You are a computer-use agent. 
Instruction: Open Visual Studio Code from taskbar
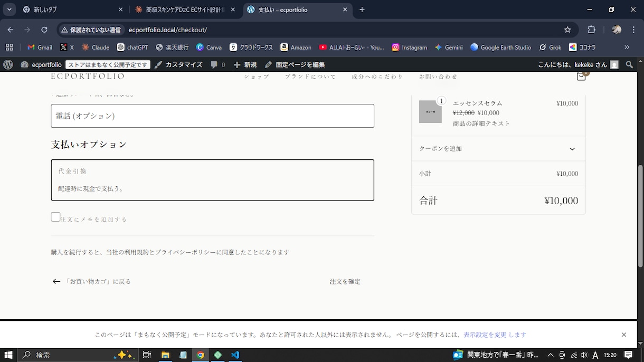pos(235,355)
